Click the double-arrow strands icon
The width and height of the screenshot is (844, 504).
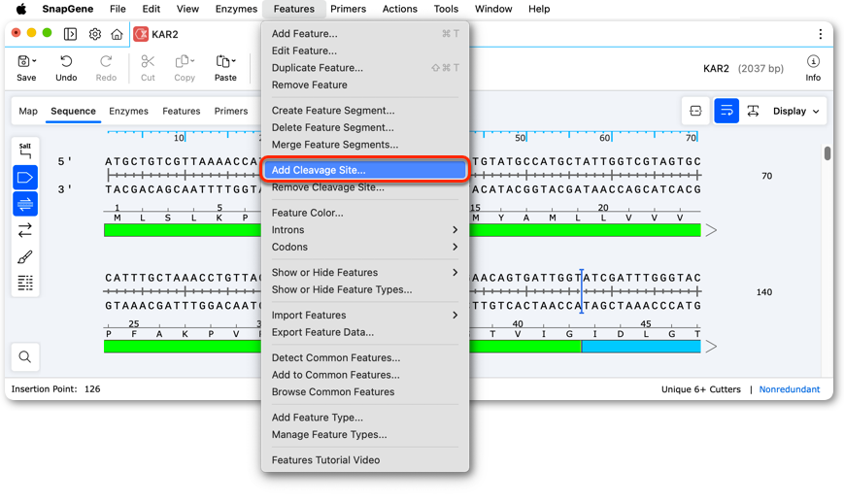click(24, 230)
